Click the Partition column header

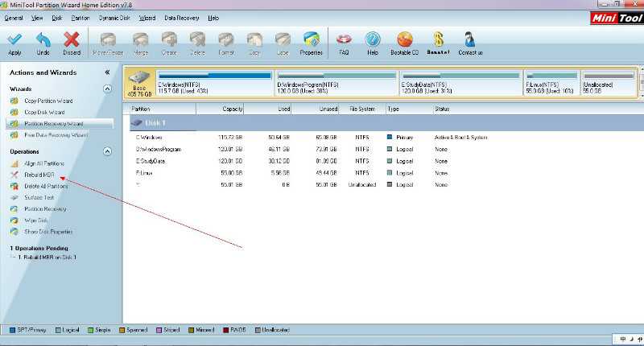pos(163,109)
